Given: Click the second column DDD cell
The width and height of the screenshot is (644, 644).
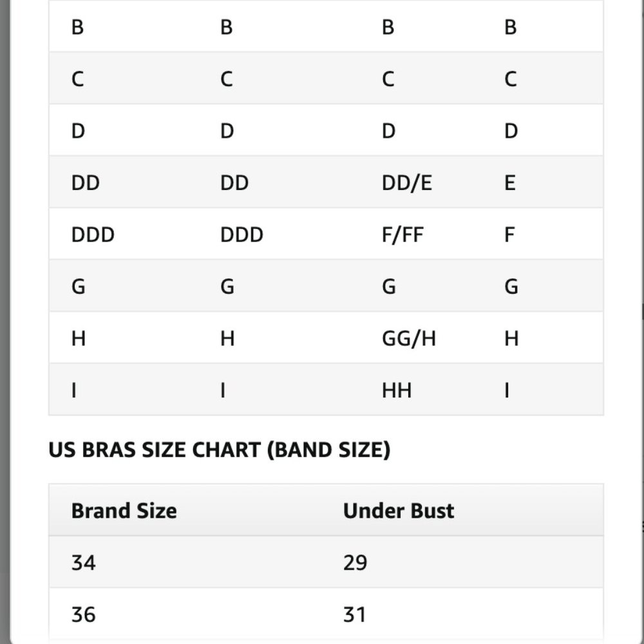Looking at the screenshot, I should [241, 234].
